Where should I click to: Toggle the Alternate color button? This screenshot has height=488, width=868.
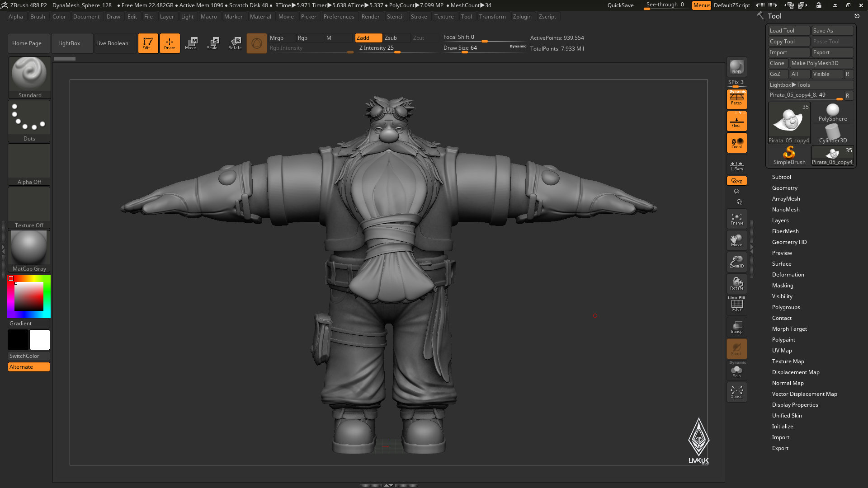(x=29, y=367)
